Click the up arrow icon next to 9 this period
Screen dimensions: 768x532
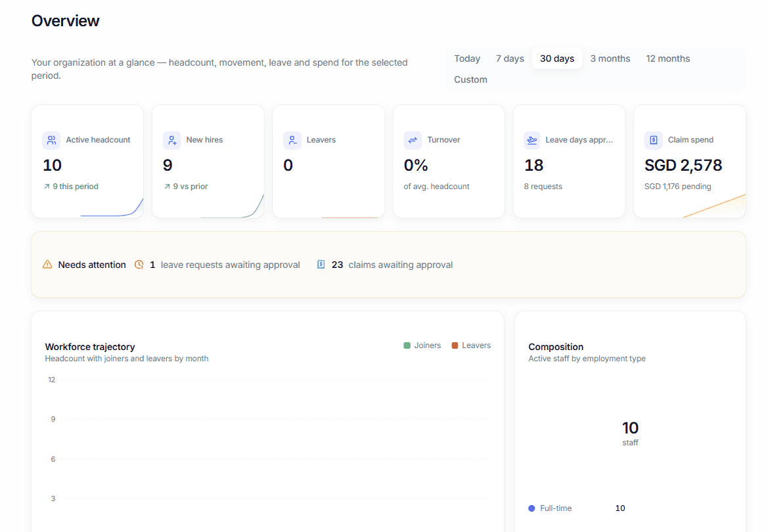(47, 187)
